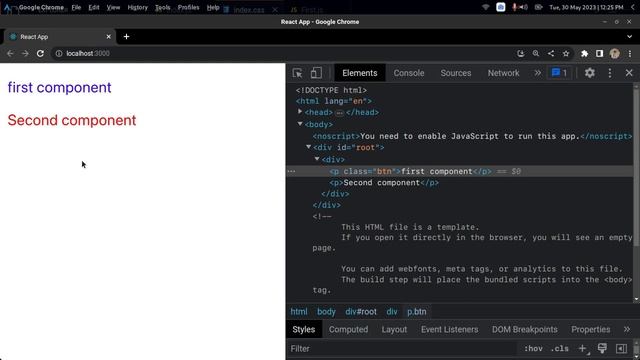The image size is (640, 360).
Task: Close the React App tab
Action: [109, 37]
